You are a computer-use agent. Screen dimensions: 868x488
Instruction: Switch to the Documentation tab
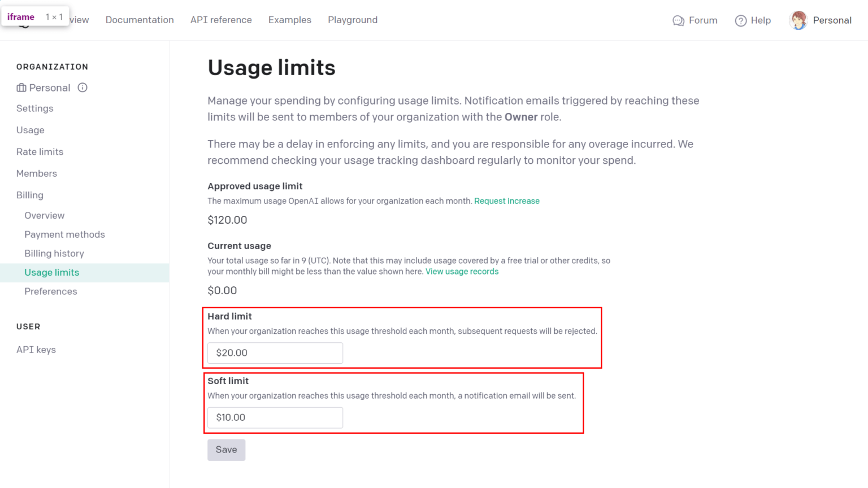140,20
